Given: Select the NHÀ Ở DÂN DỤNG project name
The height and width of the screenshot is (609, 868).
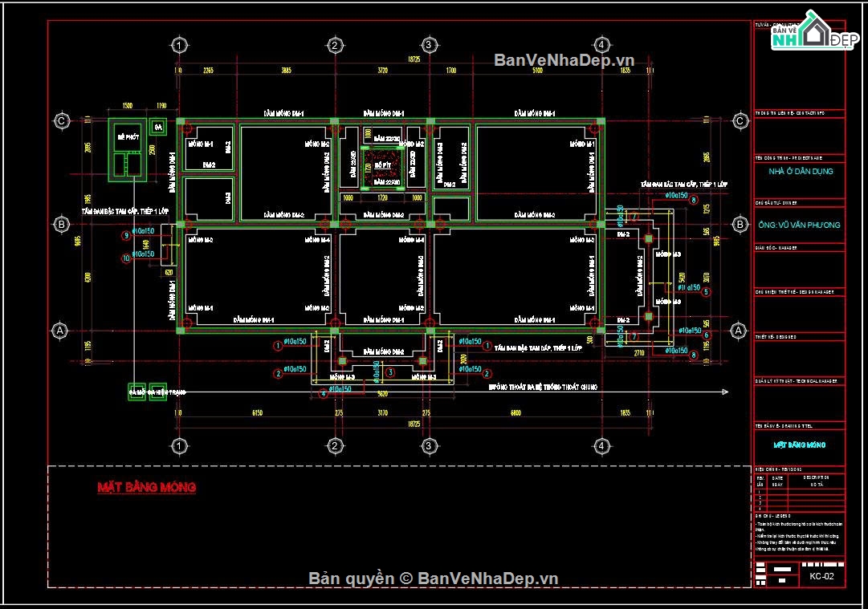Looking at the screenshot, I should pyautogui.click(x=801, y=172).
